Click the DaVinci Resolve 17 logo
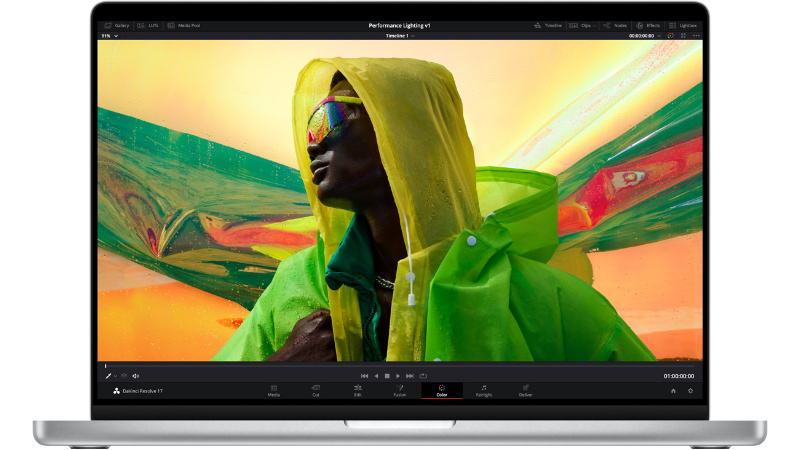The image size is (800, 450). (x=137, y=391)
